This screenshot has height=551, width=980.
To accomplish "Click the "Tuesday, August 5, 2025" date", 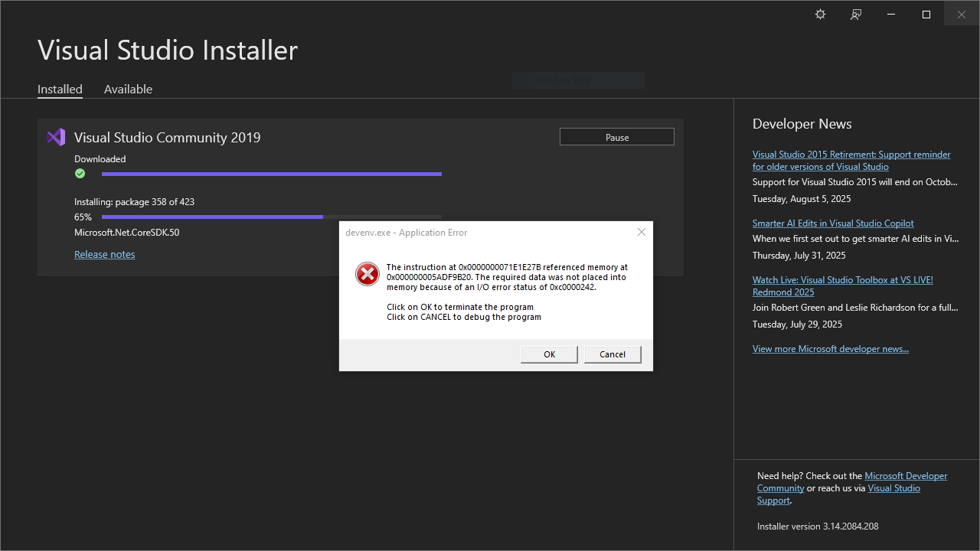I will [802, 199].
